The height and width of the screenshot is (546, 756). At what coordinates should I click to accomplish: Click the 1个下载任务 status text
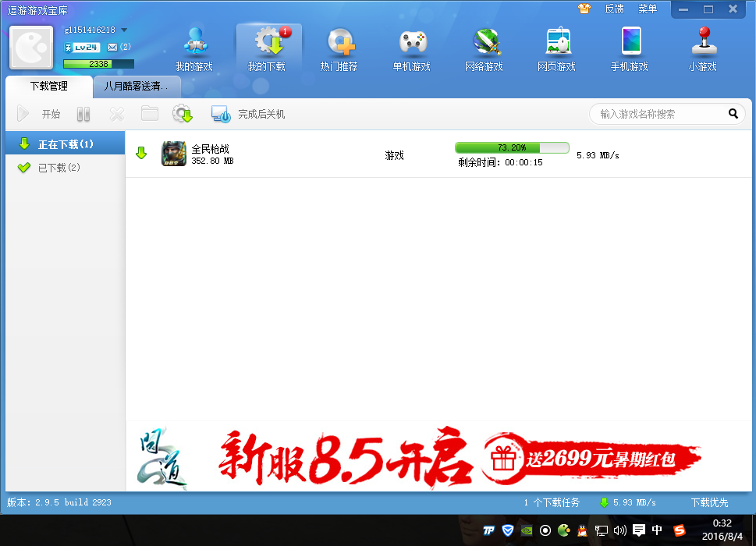tap(552, 502)
